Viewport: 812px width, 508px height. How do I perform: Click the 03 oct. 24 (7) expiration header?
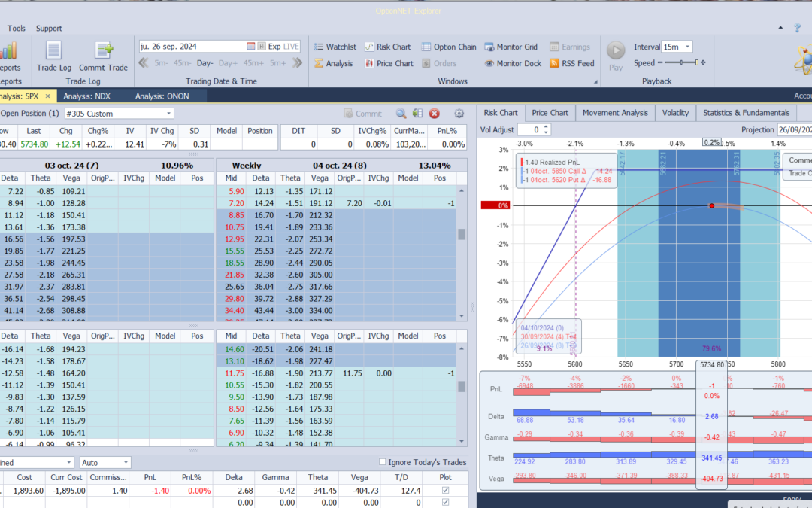(71, 166)
